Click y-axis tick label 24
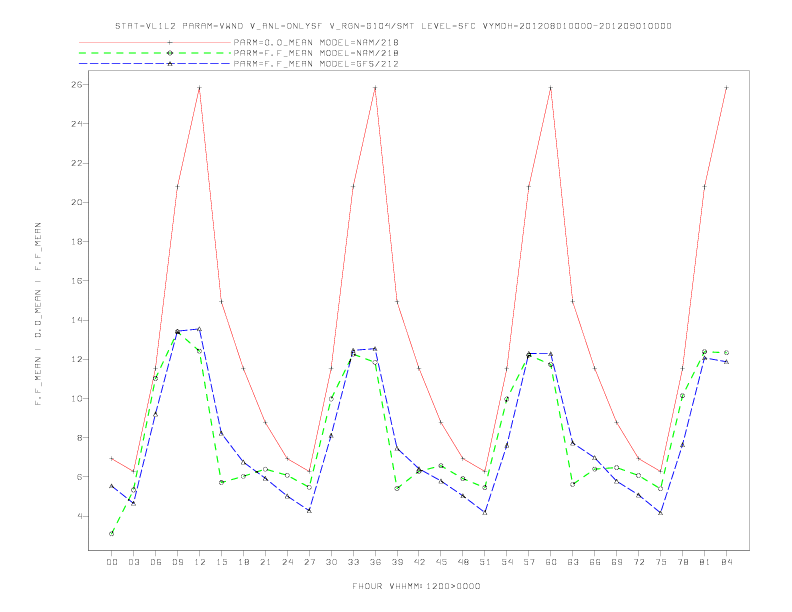The image size is (792, 612). tap(76, 124)
